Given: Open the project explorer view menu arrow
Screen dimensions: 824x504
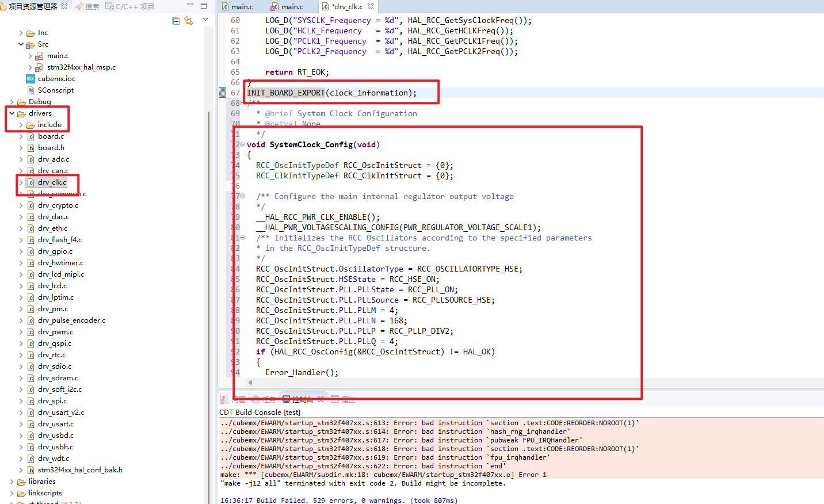Looking at the screenshot, I should point(205,20).
